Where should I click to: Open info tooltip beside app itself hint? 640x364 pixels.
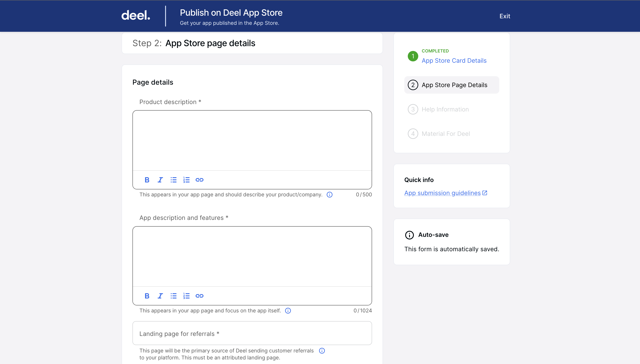pyautogui.click(x=288, y=310)
